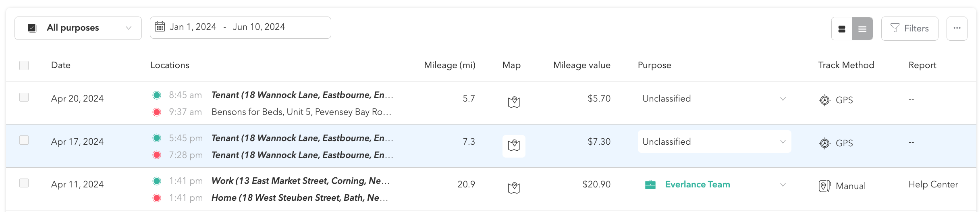The width and height of the screenshot is (980, 212).
Task: Open map for Apr 17 trip
Action: 514,145
